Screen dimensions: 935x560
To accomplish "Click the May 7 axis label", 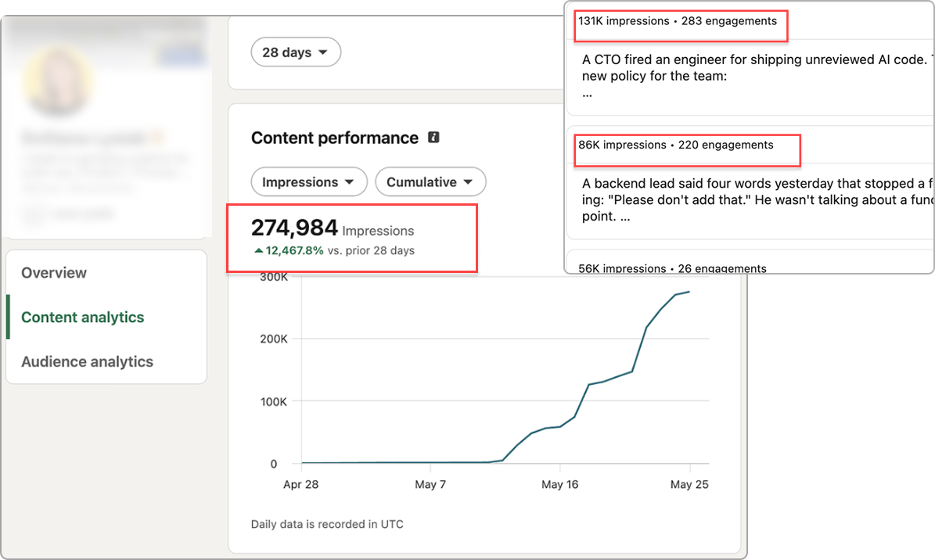I will [430, 484].
